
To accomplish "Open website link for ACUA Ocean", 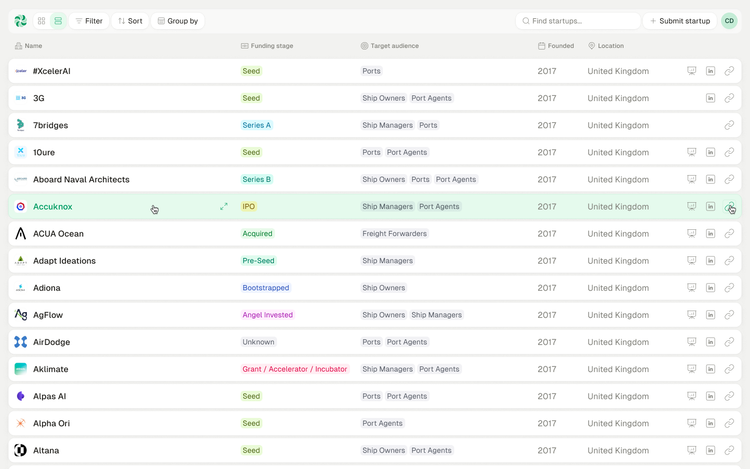I will [x=729, y=234].
